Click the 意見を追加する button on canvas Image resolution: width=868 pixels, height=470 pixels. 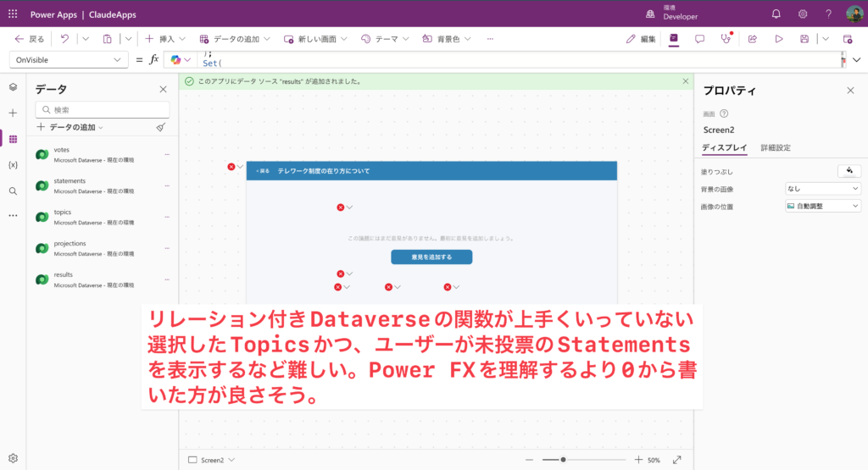[x=431, y=257]
